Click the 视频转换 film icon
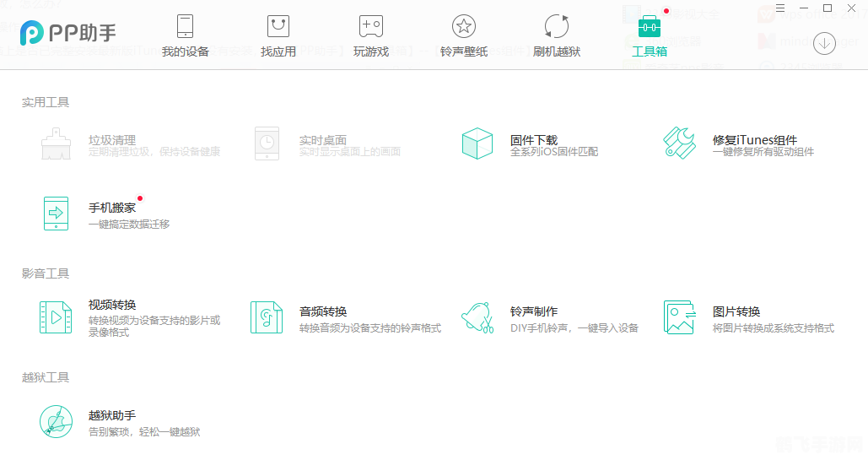 (56, 317)
